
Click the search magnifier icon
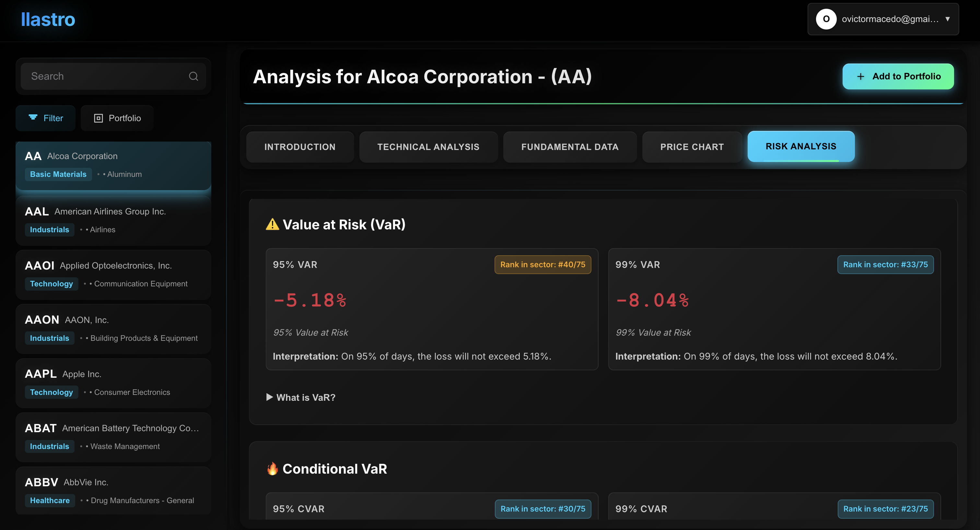point(193,76)
